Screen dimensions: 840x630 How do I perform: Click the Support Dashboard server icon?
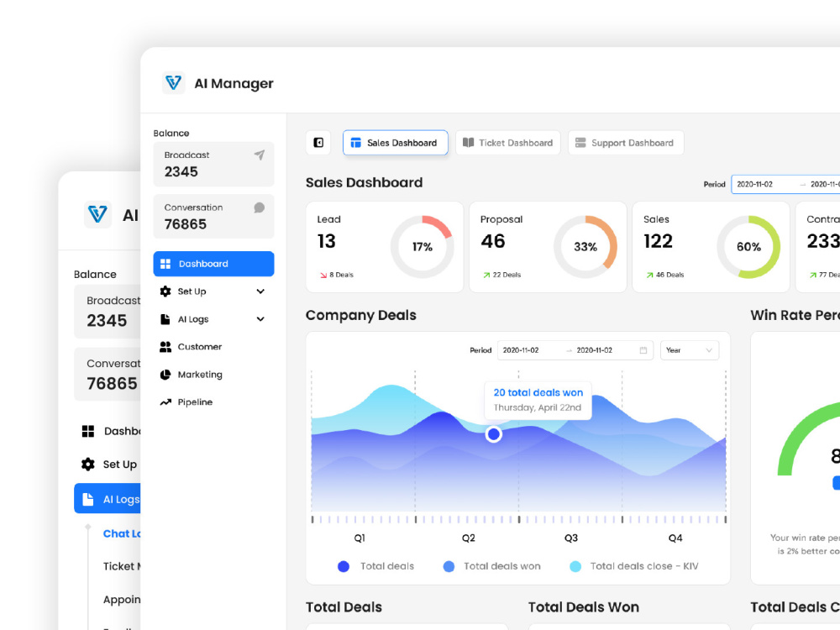click(580, 143)
